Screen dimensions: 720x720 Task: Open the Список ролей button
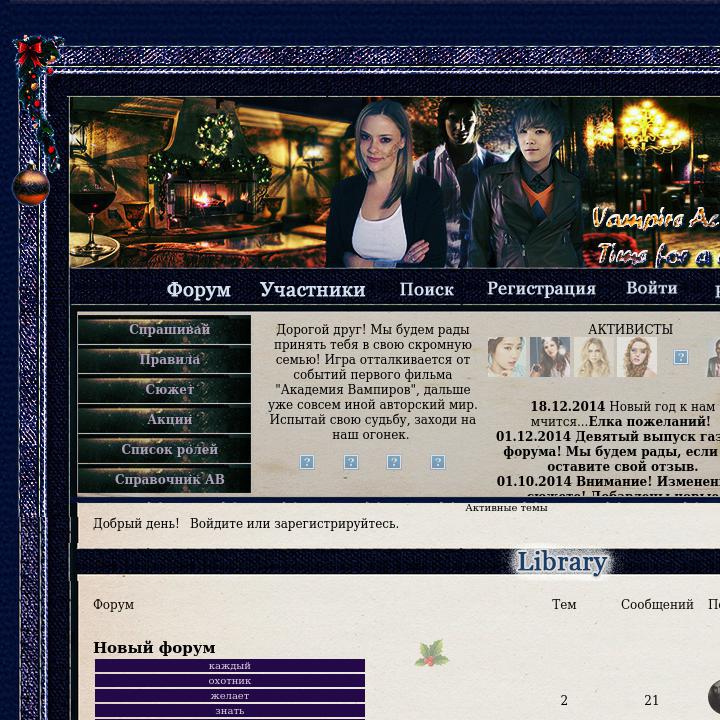click(x=164, y=449)
